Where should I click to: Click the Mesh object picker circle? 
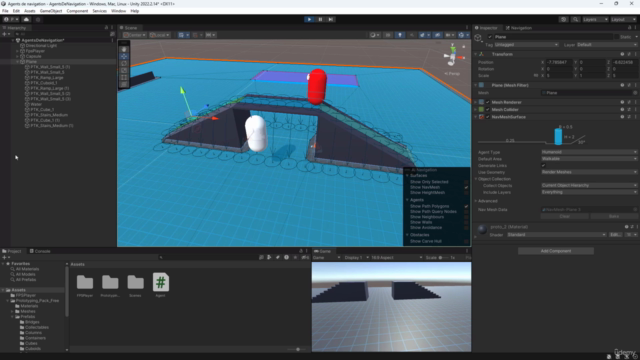click(635, 93)
